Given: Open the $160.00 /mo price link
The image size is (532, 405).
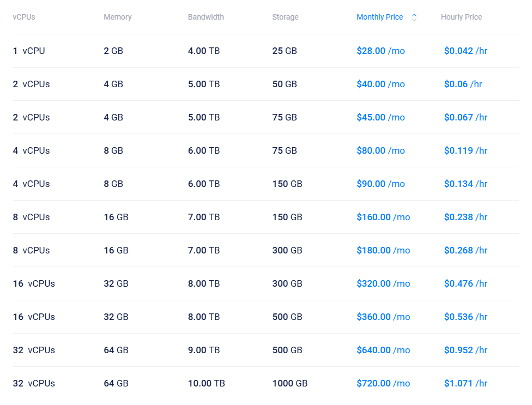Looking at the screenshot, I should click(x=383, y=217).
